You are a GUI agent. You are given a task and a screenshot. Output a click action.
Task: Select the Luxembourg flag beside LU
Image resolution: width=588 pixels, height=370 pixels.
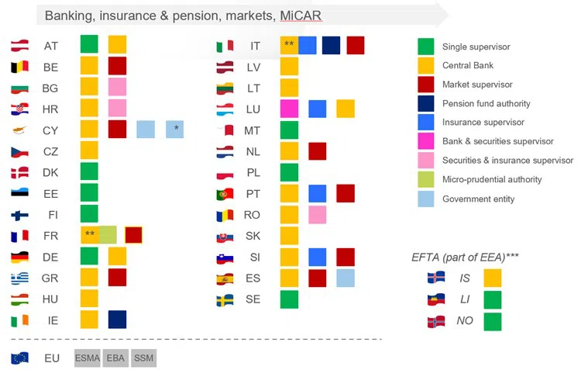[x=225, y=109]
